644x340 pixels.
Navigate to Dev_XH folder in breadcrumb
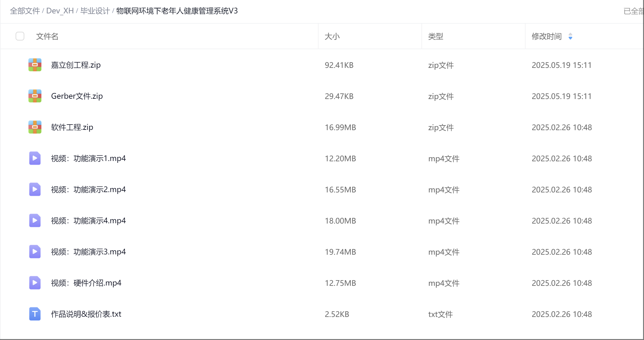point(60,11)
